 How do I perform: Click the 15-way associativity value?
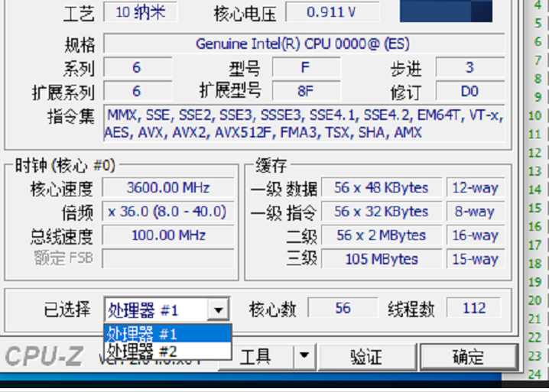tap(476, 259)
